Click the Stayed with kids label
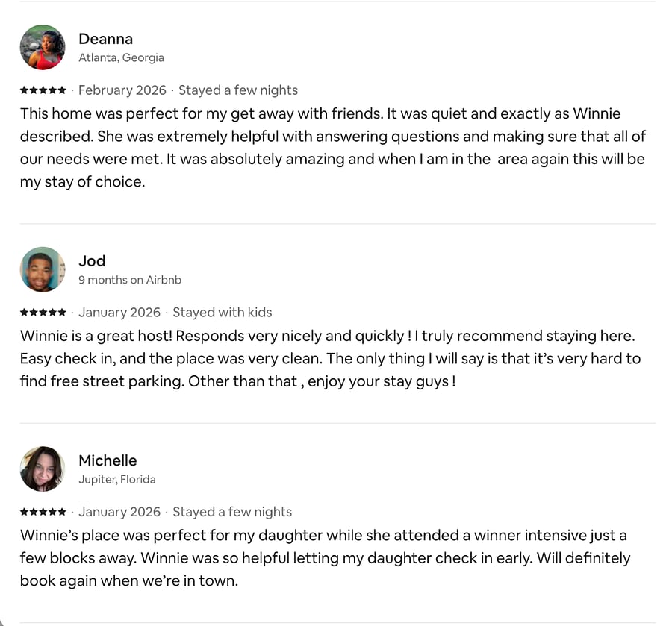672x626 pixels. 223,312
